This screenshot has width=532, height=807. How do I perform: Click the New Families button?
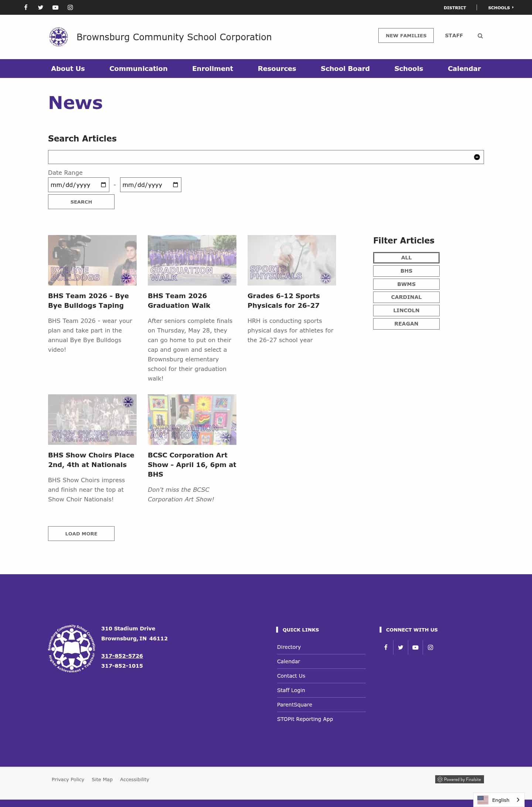click(406, 35)
